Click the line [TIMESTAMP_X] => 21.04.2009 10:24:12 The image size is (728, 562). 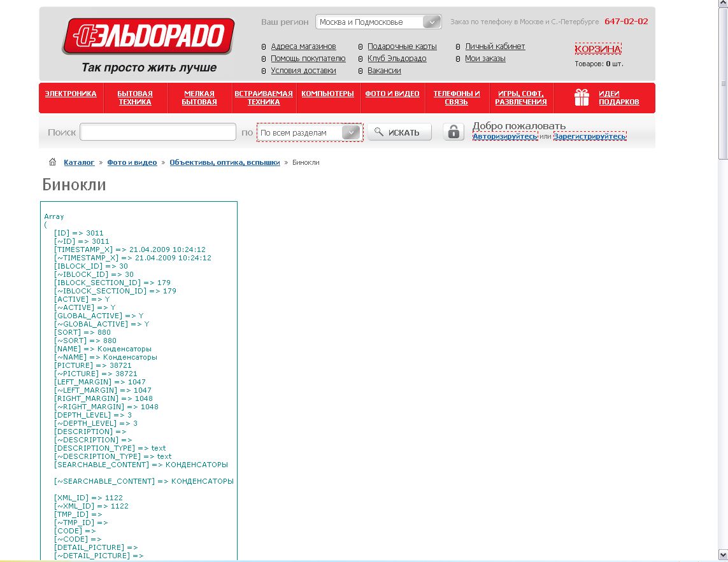(129, 249)
